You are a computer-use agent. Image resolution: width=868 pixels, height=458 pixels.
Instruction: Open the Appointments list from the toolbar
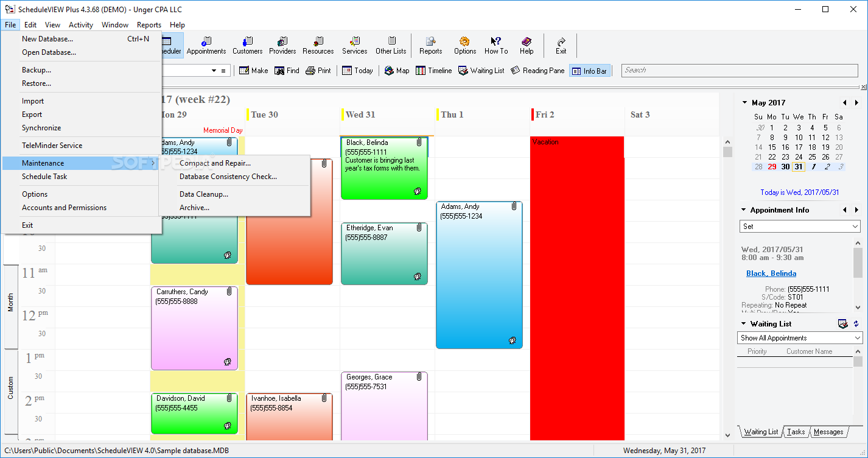206,46
